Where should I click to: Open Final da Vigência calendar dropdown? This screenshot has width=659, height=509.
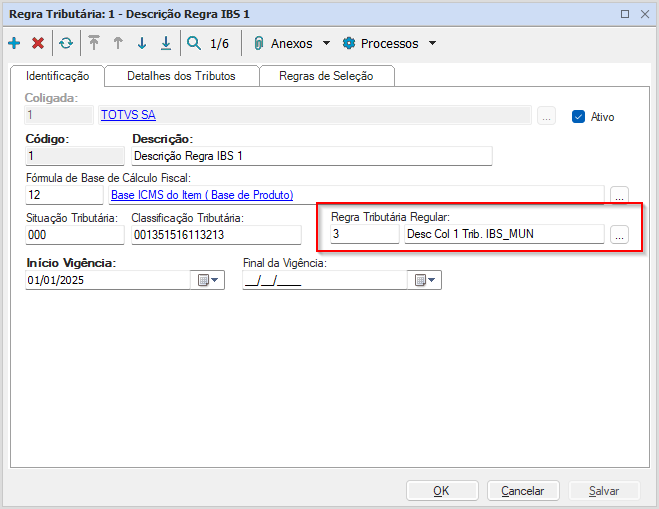coord(424,280)
